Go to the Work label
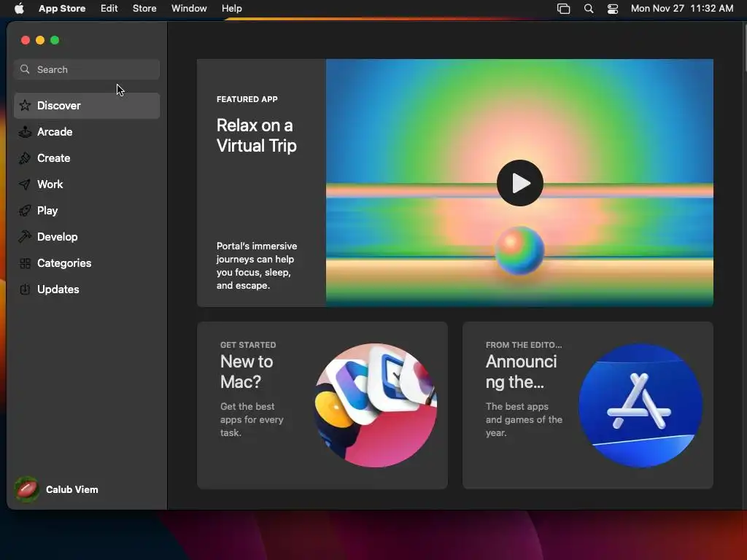Screen dimensions: 747x560 [50, 184]
